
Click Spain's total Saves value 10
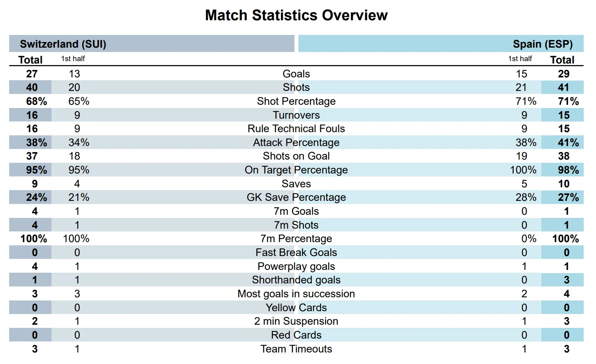[x=563, y=184]
